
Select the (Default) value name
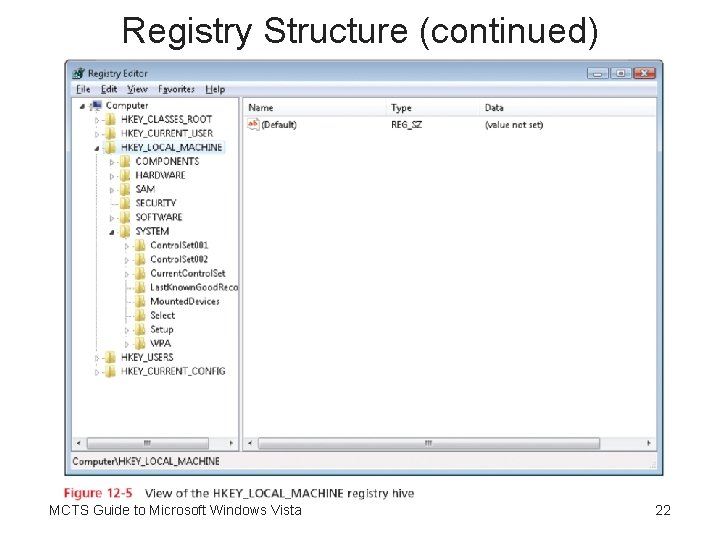(x=279, y=125)
